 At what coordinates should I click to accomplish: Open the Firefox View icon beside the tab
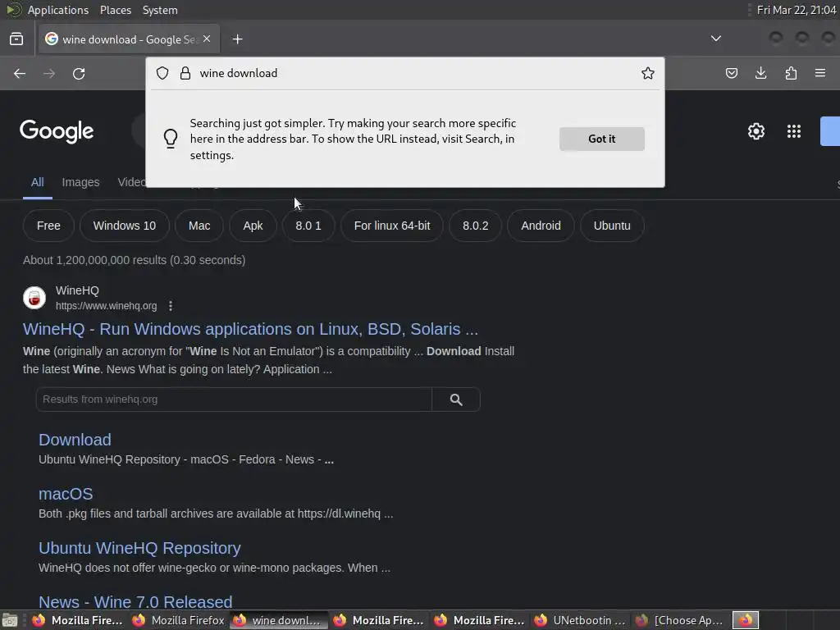point(16,39)
